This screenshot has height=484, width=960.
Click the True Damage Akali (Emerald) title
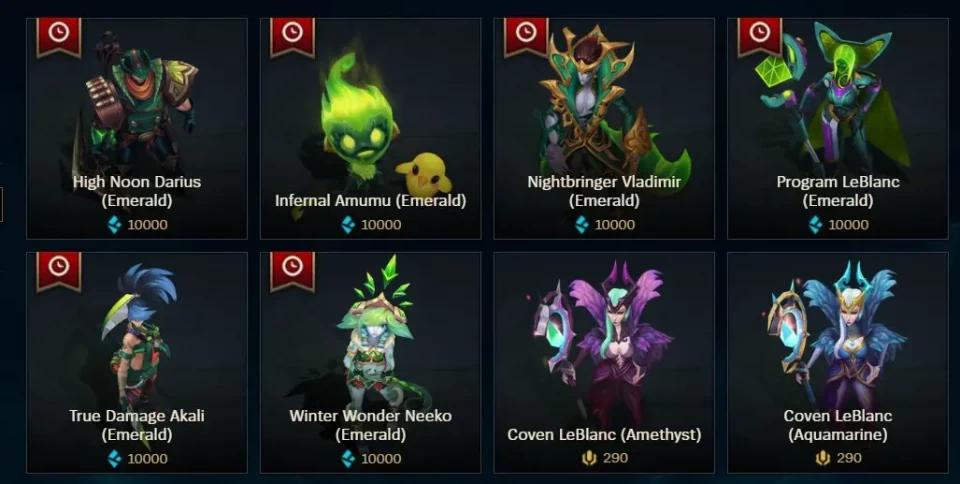137,425
